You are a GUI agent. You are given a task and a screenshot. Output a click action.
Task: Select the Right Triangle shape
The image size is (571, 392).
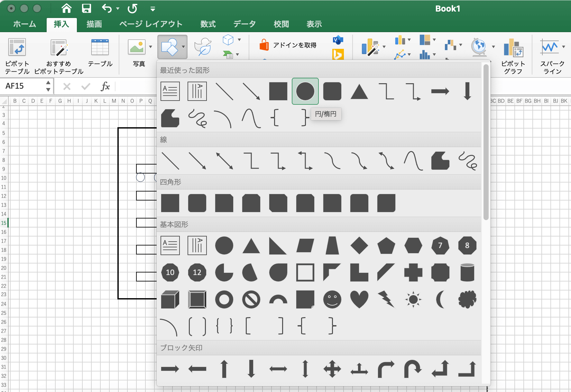coord(277,245)
